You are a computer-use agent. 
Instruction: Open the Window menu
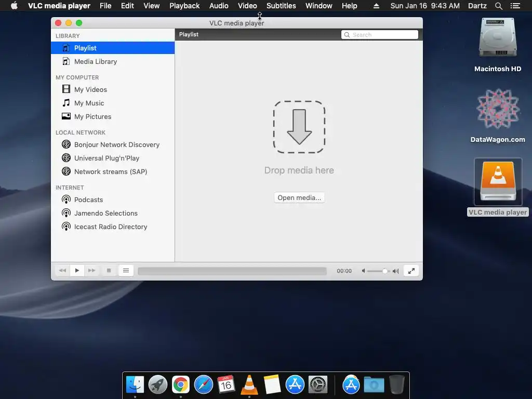click(319, 6)
